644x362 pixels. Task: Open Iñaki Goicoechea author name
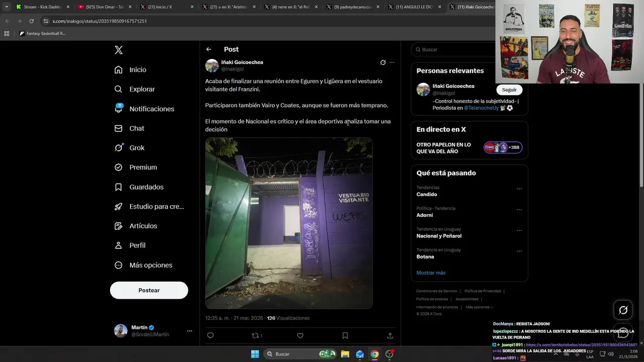coord(242,62)
